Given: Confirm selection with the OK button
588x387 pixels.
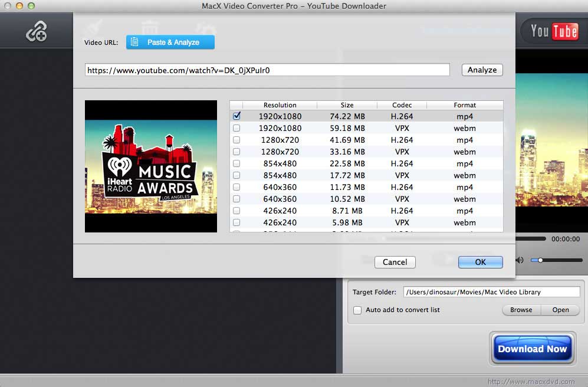Looking at the screenshot, I should 481,262.
